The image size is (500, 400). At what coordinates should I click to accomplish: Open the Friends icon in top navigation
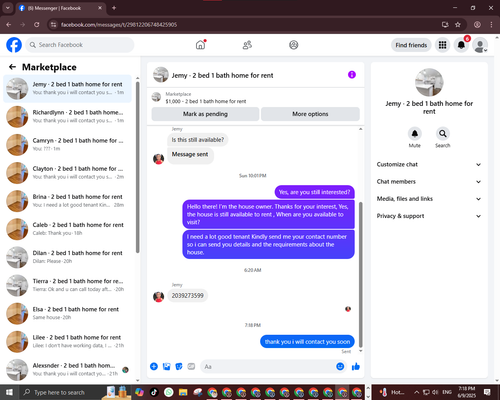247,45
